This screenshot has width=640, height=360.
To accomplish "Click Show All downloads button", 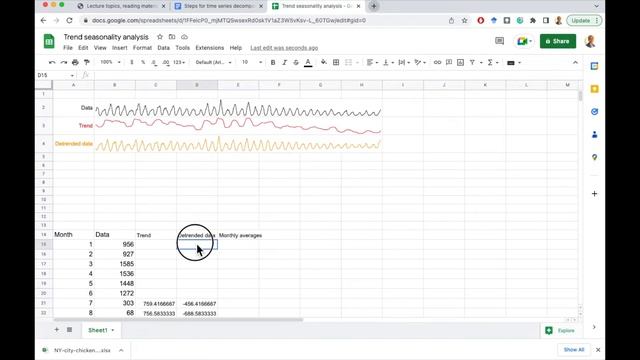I will pyautogui.click(x=574, y=350).
